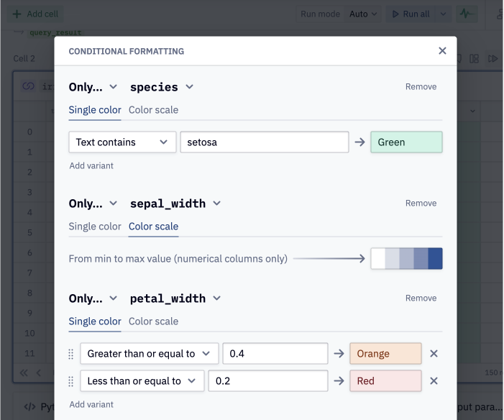Click Add cell in the notebook toolbar
504x420 pixels.
[35, 14]
